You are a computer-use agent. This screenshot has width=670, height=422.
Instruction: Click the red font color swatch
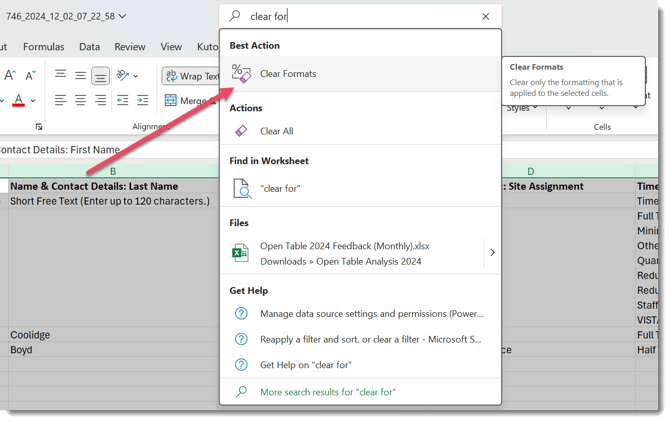(18, 101)
